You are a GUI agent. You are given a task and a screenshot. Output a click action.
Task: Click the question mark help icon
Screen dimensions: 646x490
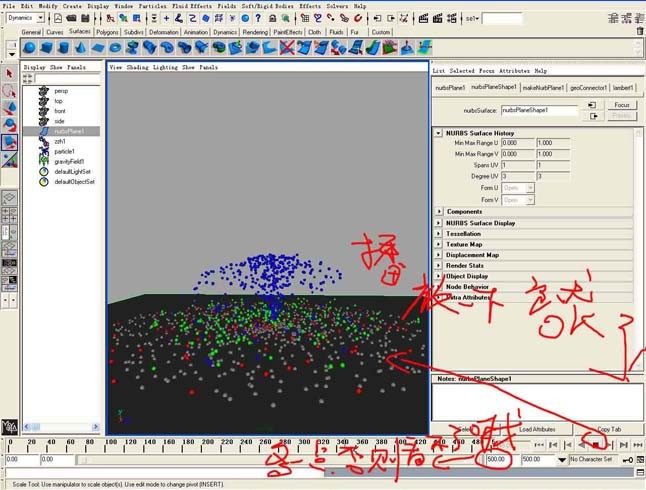(x=258, y=18)
